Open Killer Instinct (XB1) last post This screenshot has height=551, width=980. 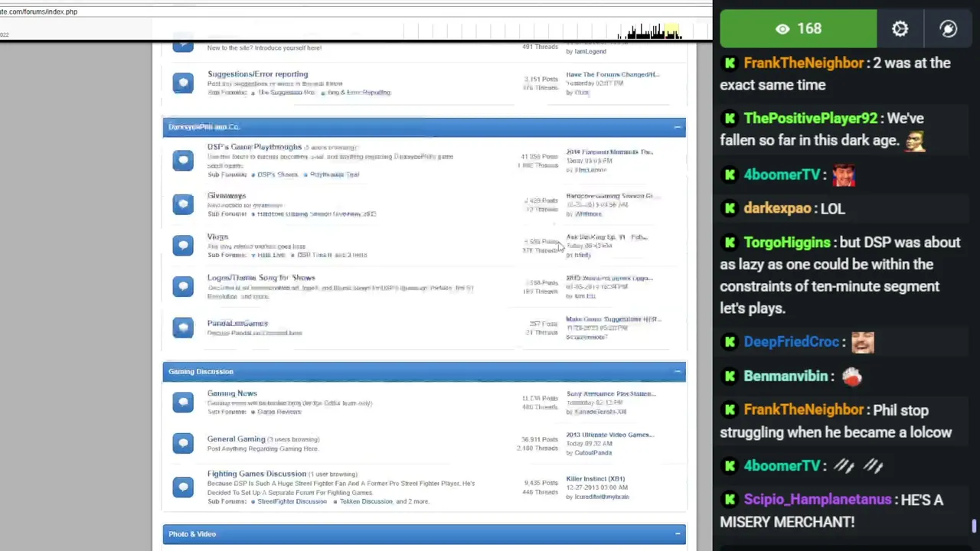(x=595, y=479)
